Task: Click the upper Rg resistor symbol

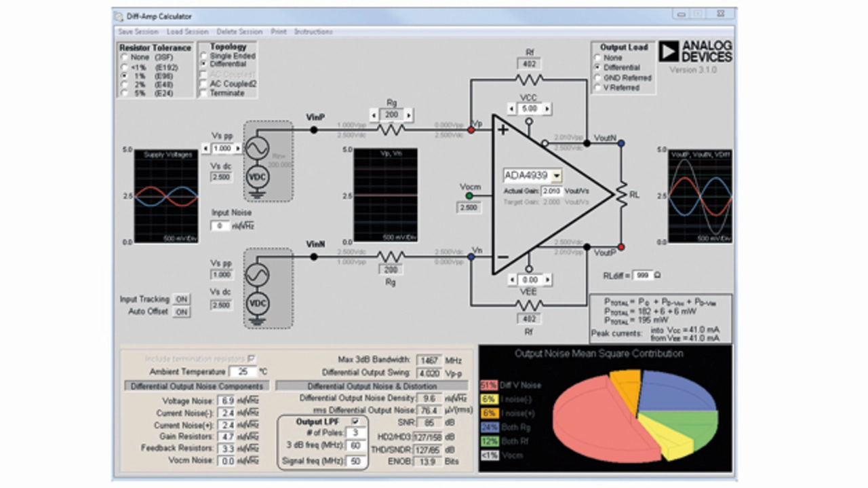Action: pos(391,130)
